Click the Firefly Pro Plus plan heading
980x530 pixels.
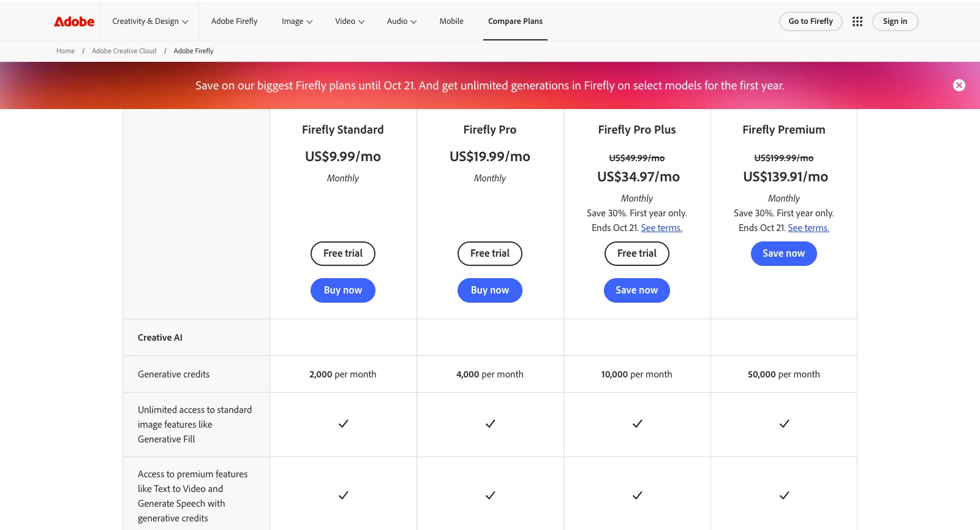(x=637, y=130)
